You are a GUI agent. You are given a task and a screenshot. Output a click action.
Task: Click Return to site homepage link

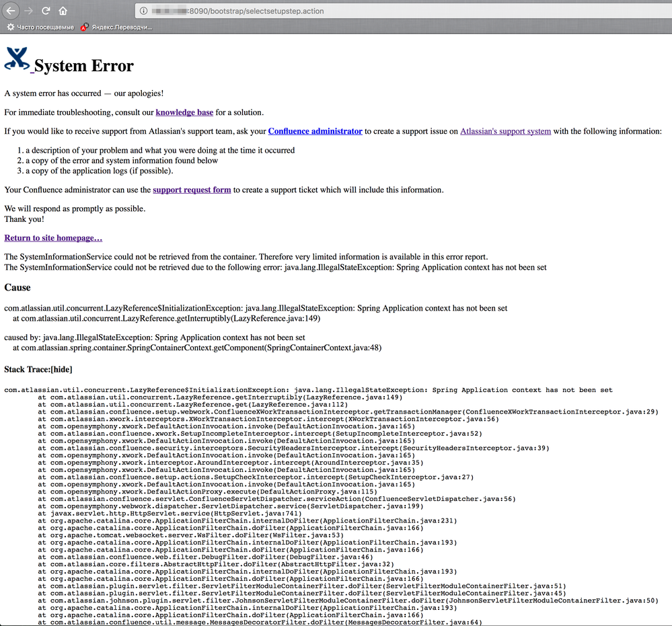tap(53, 238)
